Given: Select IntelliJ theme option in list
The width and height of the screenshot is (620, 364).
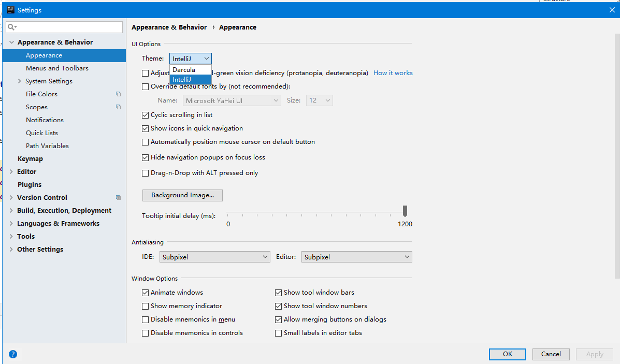Looking at the screenshot, I should click(191, 79).
